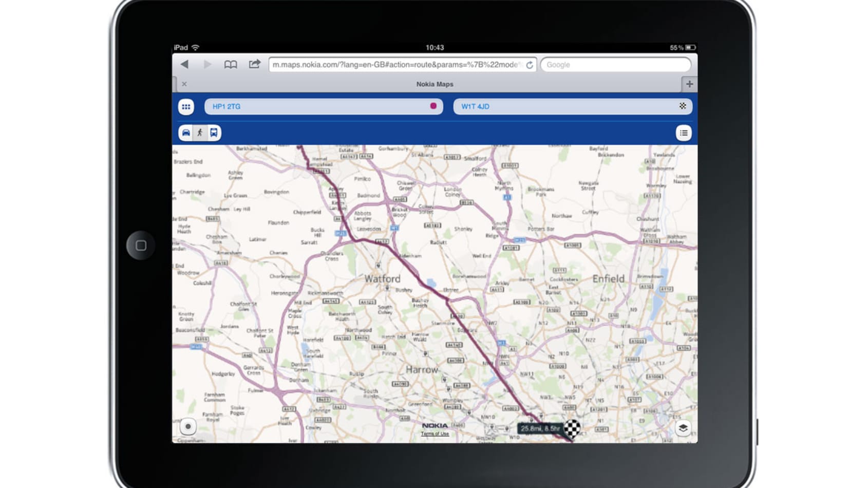Select the Nokia Maps tab title

(x=435, y=84)
